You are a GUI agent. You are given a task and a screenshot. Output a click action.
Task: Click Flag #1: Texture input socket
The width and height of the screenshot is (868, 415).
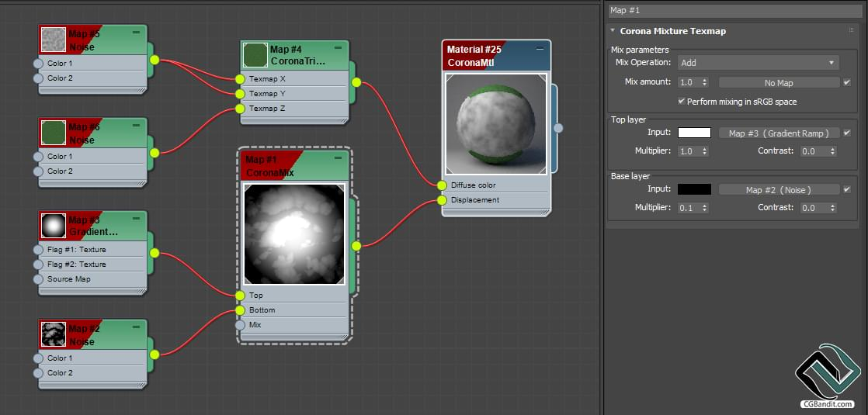[38, 250]
